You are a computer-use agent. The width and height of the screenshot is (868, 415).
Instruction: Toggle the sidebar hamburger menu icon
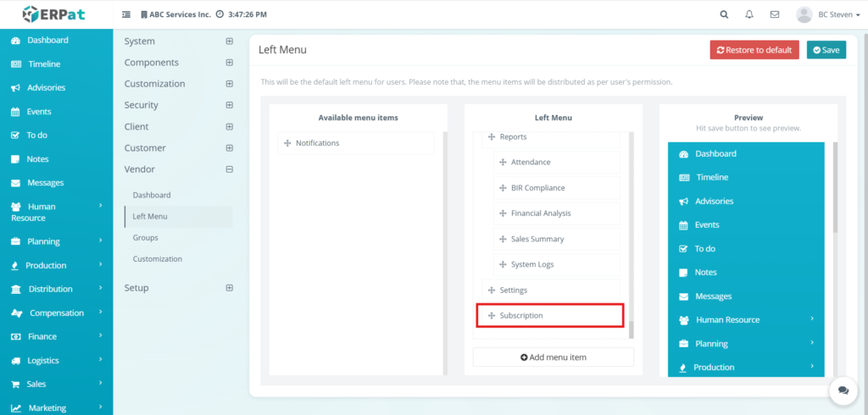pos(126,14)
